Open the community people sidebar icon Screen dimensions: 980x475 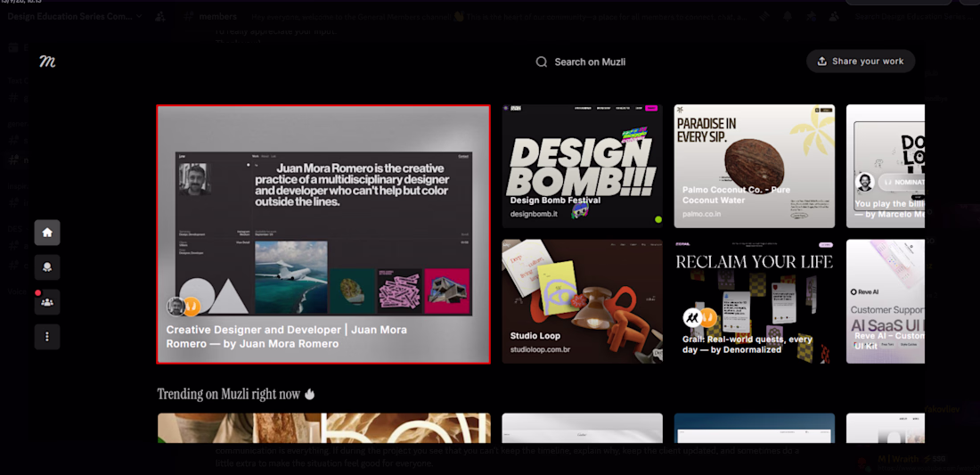click(47, 302)
